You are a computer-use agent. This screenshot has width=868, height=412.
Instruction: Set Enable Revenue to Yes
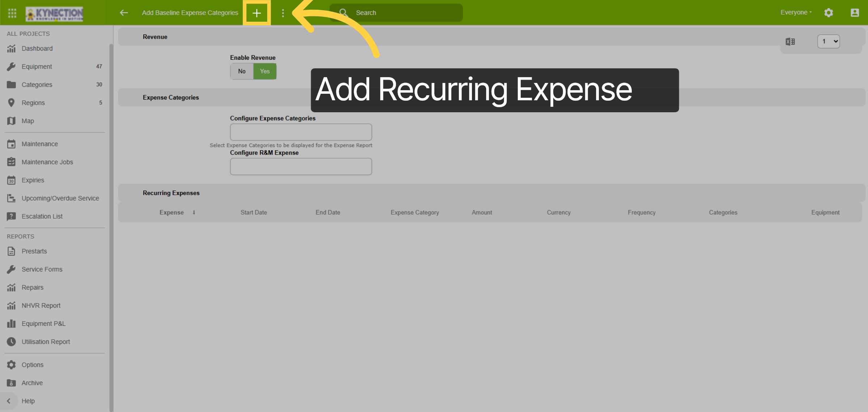pos(265,71)
